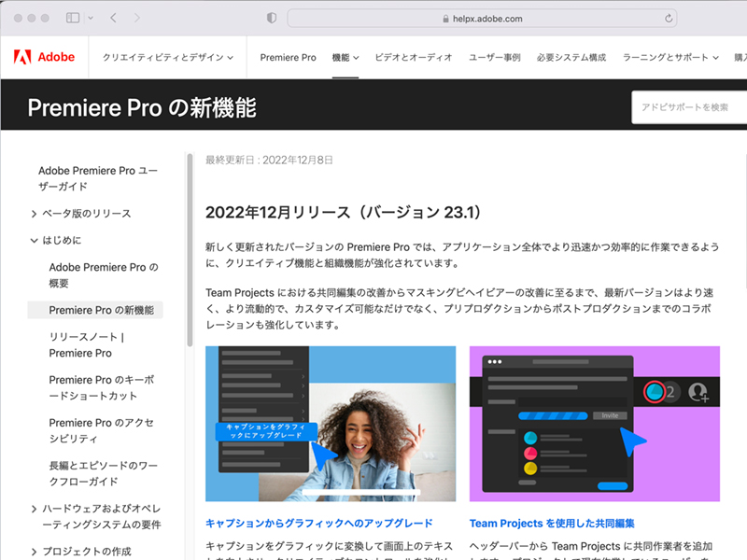The image size is (747, 560).
Task: Reload the page with the refresh icon
Action: [x=668, y=18]
